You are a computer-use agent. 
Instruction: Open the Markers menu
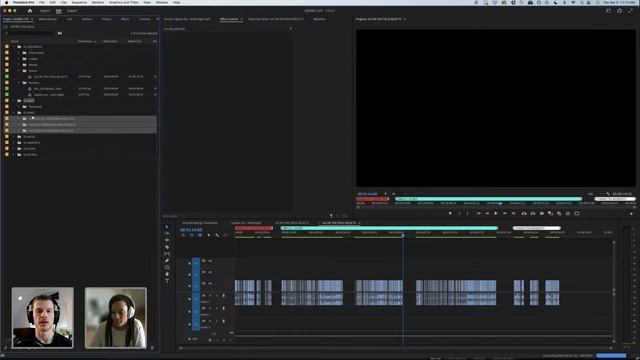pyautogui.click(x=98, y=2)
